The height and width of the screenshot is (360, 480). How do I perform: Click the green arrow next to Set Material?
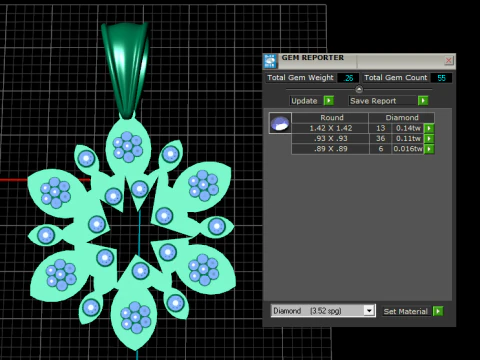[x=438, y=311]
